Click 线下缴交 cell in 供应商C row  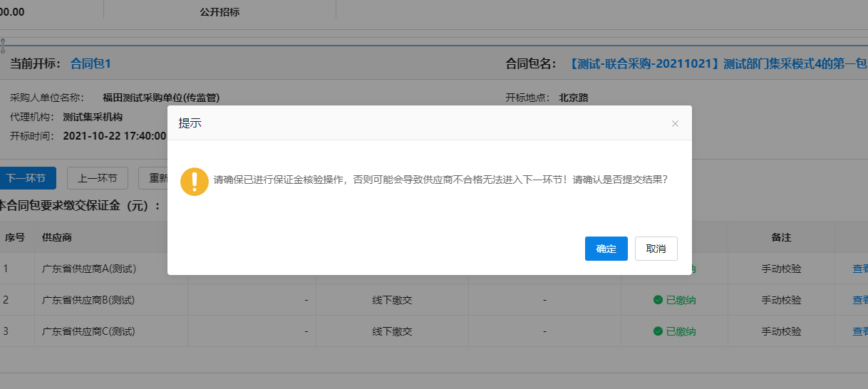(392, 331)
